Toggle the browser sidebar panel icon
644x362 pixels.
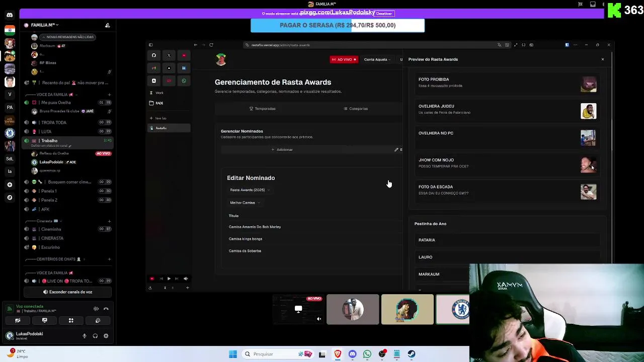point(150,45)
